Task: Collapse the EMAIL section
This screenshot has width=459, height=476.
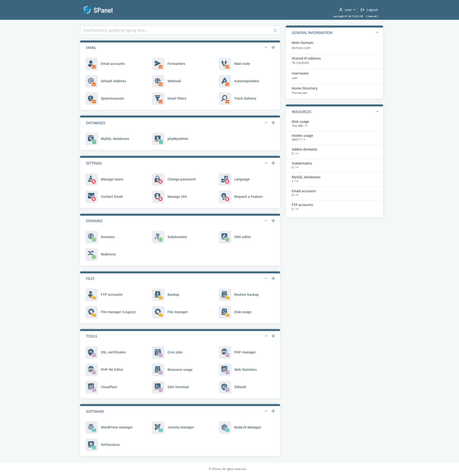Action: (x=265, y=47)
